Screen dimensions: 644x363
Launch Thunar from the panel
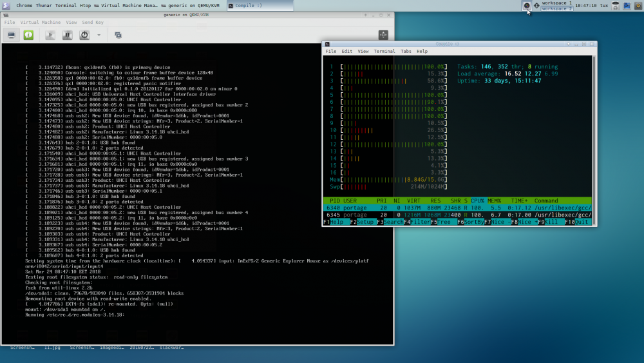(x=44, y=5)
